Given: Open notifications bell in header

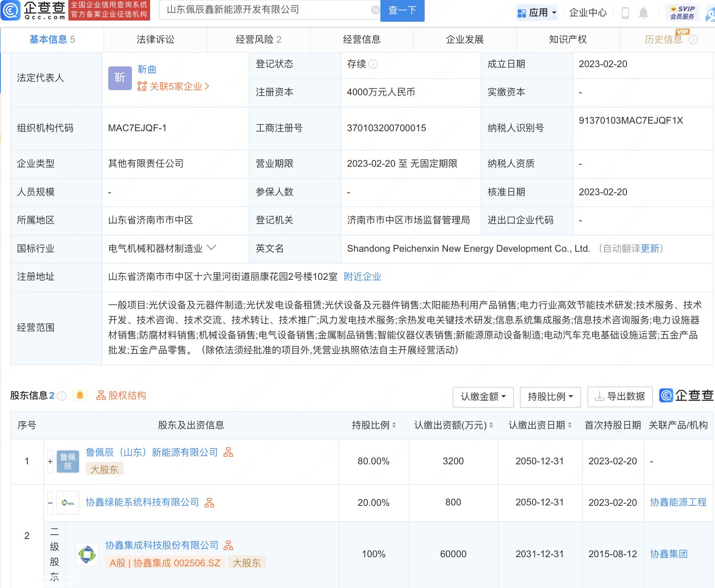Looking at the screenshot, I should (x=643, y=13).
